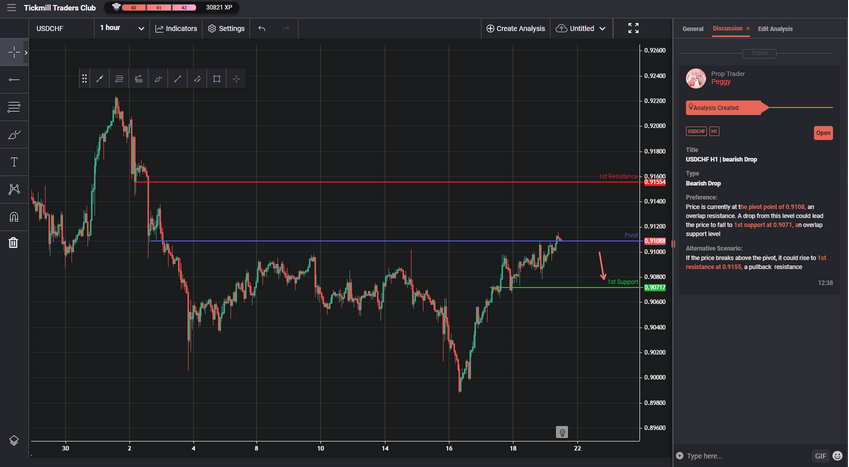The height and width of the screenshot is (467, 849).
Task: Focus the Type here message field
Action: click(747, 456)
